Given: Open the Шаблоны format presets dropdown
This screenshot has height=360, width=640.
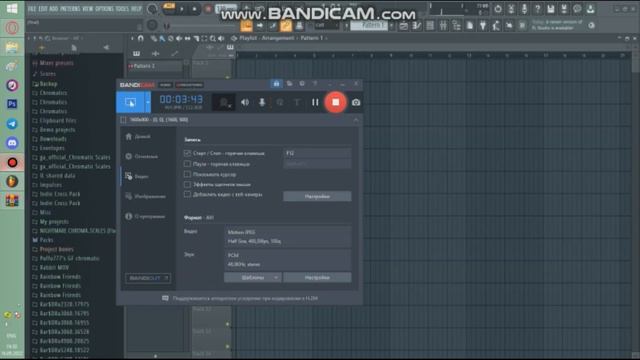Looking at the screenshot, I should point(253,278).
